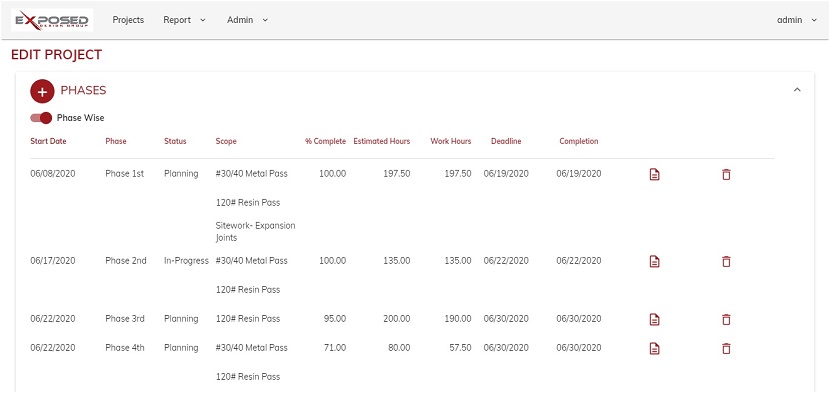Collapse the Phases panel chevron
The image size is (830, 393).
tap(797, 90)
